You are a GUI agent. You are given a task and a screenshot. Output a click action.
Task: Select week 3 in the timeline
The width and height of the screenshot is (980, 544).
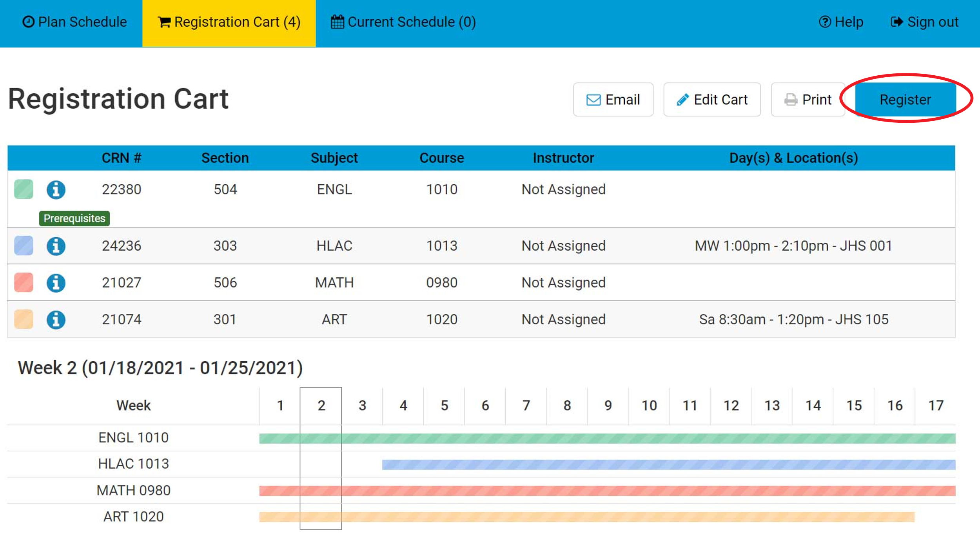point(362,406)
